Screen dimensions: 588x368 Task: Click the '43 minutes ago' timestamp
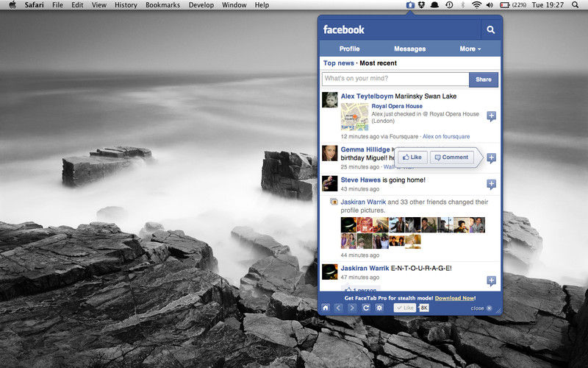pyautogui.click(x=359, y=189)
